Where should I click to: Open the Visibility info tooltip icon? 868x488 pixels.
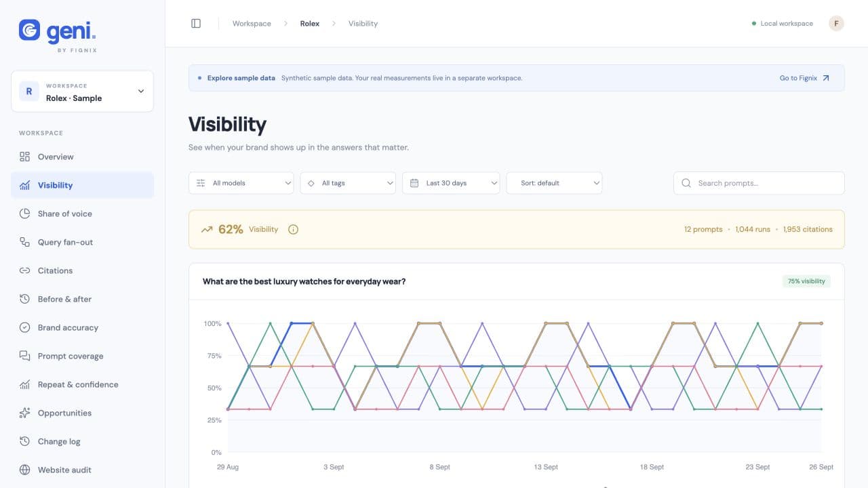293,230
